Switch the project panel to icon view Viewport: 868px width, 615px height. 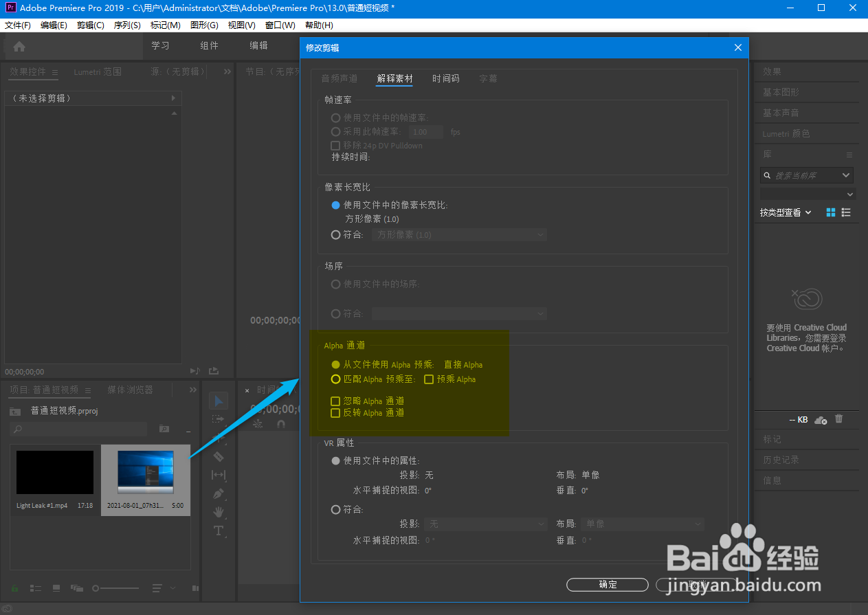56,588
